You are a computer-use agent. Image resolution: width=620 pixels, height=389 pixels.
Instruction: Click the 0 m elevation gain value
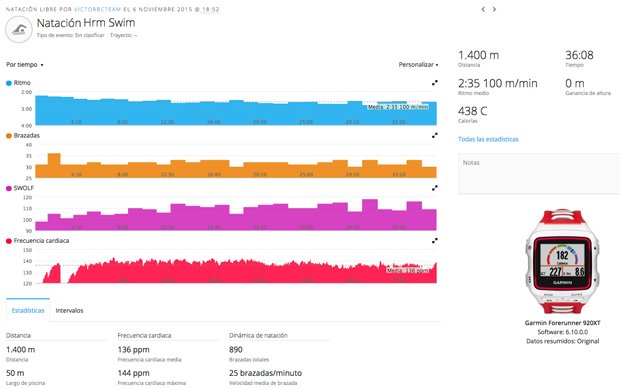pos(575,83)
